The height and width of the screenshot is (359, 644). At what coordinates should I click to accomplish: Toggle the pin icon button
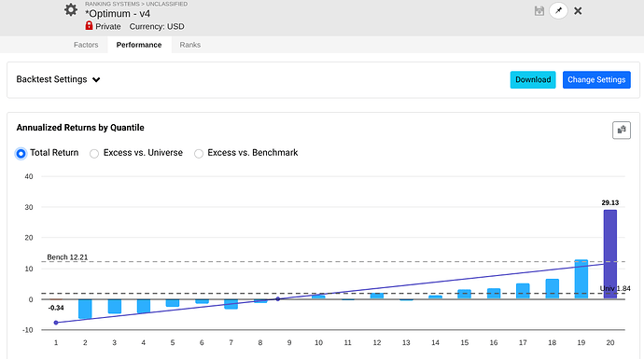coord(558,11)
